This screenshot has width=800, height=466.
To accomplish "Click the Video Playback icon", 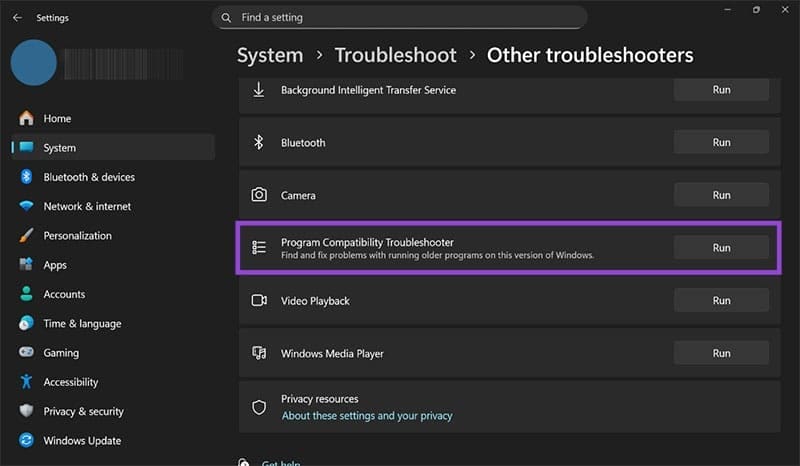I will pyautogui.click(x=259, y=300).
